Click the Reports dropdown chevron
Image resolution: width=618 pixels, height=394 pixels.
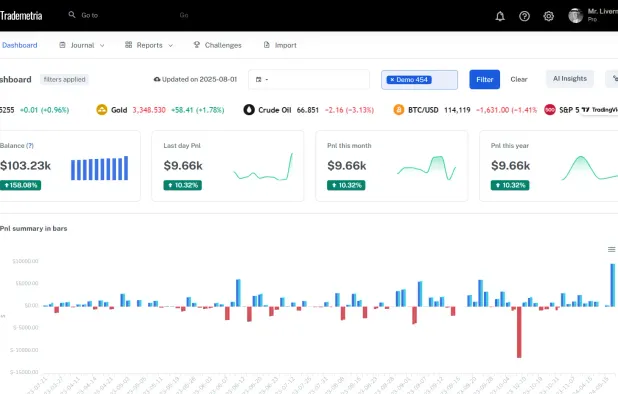click(x=171, y=46)
